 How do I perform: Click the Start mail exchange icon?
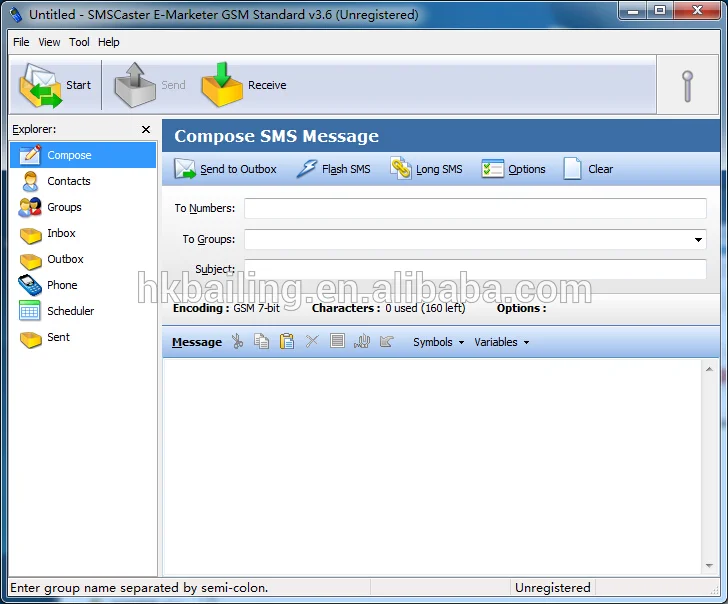[40, 85]
